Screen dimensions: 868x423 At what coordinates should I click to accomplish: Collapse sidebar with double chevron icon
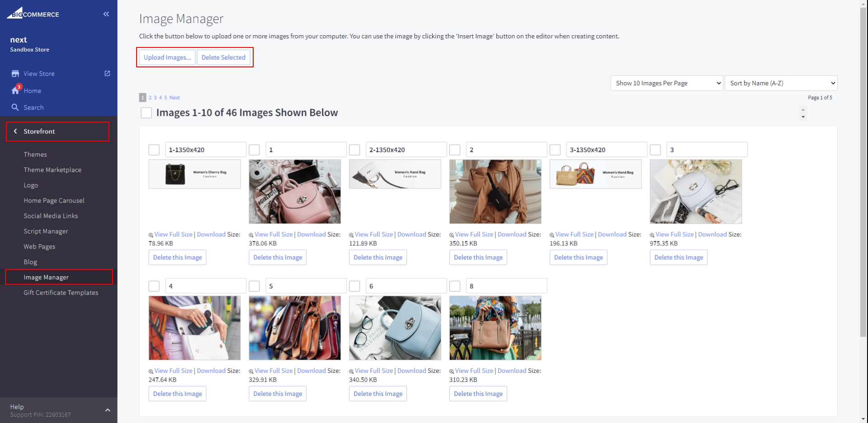[106, 14]
